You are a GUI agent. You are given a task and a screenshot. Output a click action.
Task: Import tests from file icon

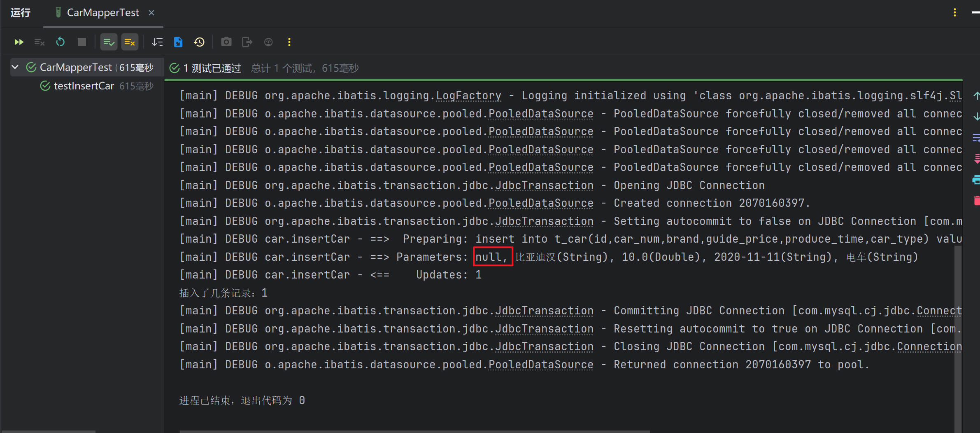click(178, 42)
